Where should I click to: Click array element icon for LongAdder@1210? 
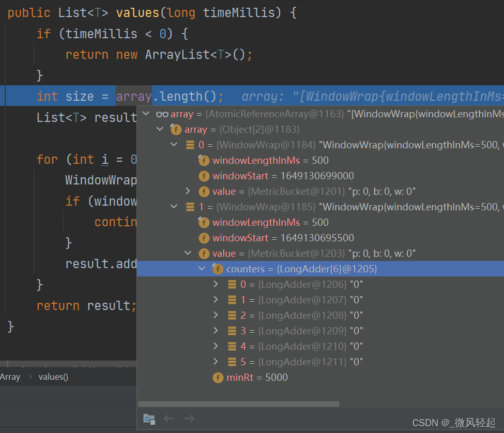pyautogui.click(x=232, y=346)
